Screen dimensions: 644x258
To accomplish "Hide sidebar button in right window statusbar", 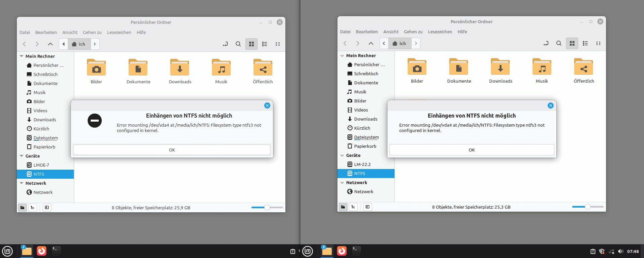I will pyautogui.click(x=367, y=207).
